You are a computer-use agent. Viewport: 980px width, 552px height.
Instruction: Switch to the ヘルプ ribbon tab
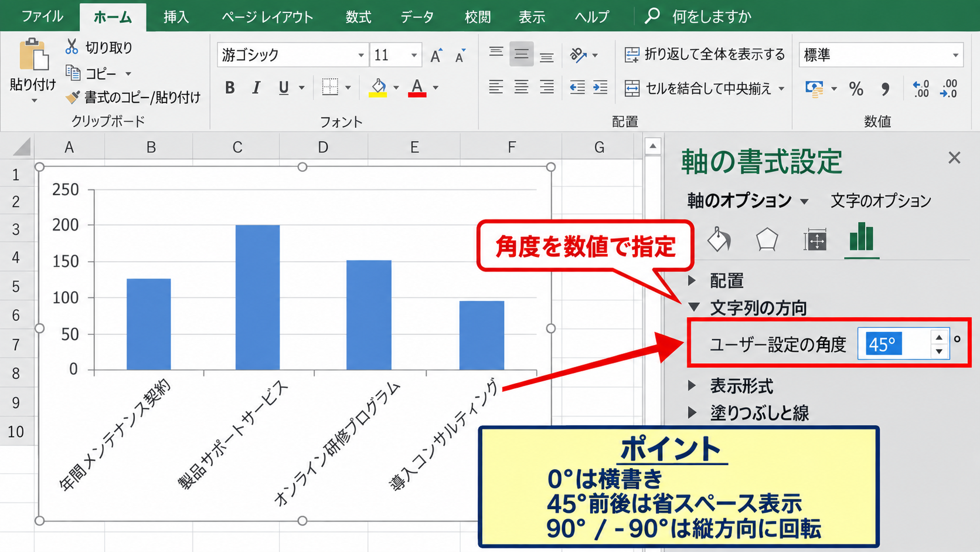tap(591, 16)
